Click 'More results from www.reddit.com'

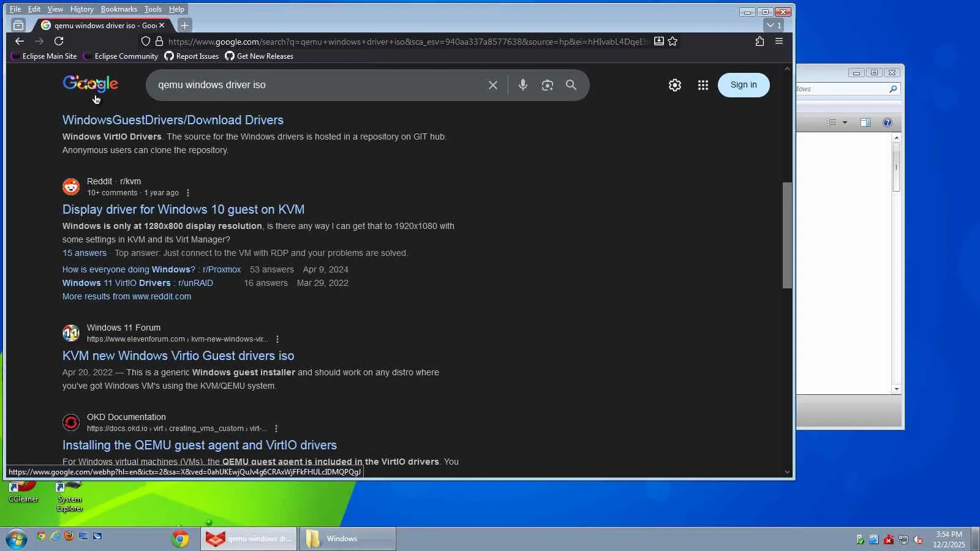click(x=127, y=296)
